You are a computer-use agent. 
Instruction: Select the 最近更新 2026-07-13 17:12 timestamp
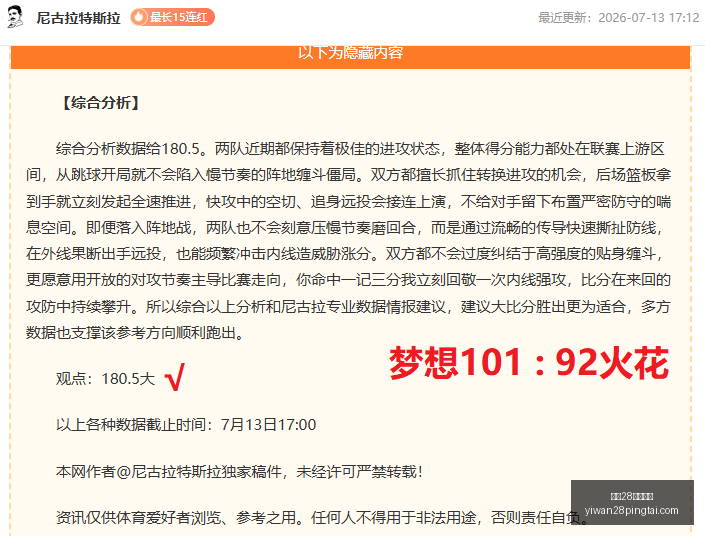tap(619, 18)
